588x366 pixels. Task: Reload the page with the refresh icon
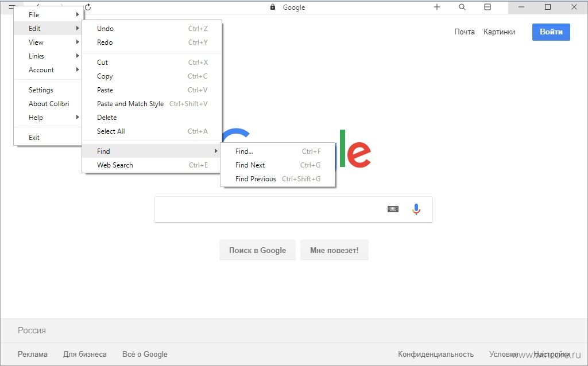pos(88,7)
